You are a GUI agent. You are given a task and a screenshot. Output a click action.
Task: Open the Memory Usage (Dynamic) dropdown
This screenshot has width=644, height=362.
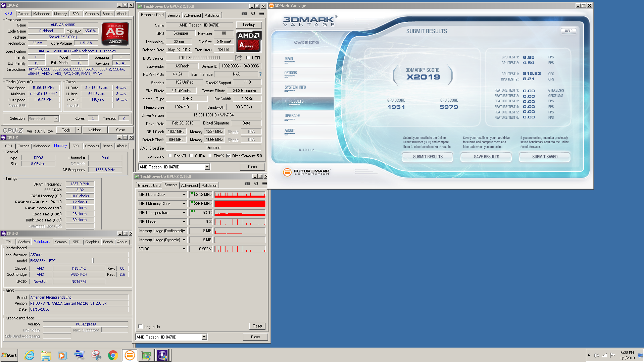click(x=184, y=240)
